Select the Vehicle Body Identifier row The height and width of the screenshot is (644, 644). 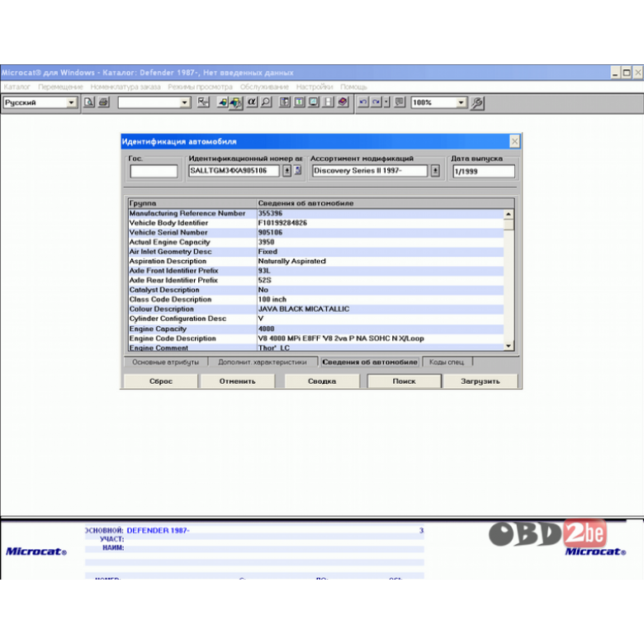[316, 223]
